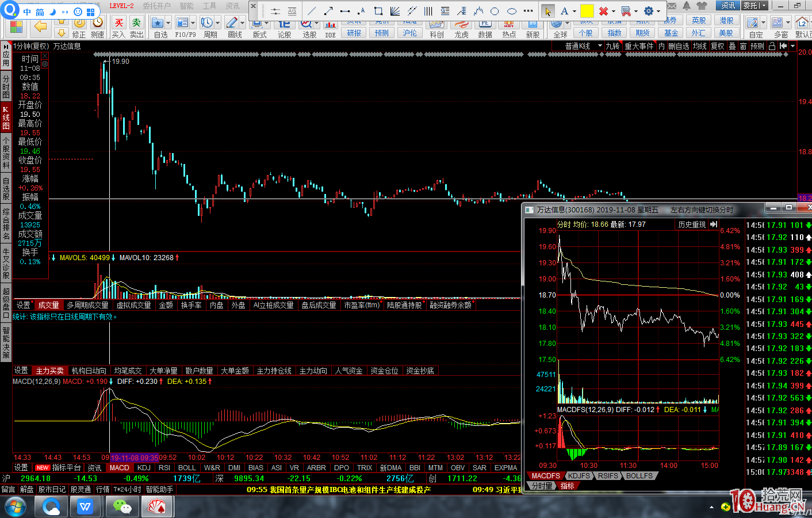
Task: Click the 测速 speed test clock icon
Action: coord(97,27)
